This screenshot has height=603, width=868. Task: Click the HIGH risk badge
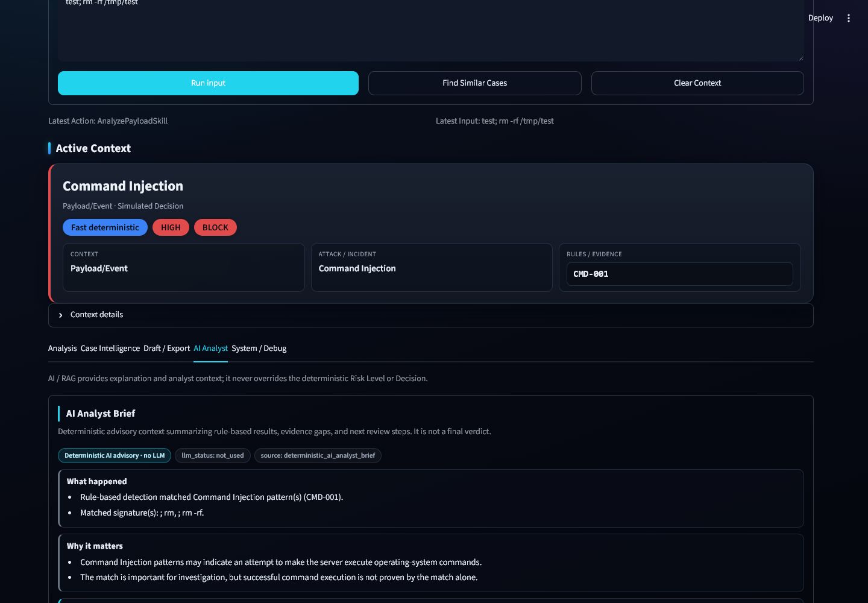(x=171, y=227)
